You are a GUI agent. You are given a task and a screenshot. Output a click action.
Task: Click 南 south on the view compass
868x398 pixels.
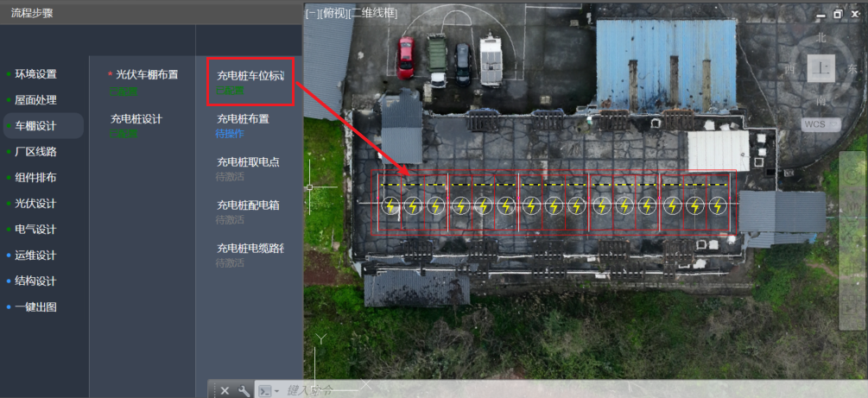point(821,101)
